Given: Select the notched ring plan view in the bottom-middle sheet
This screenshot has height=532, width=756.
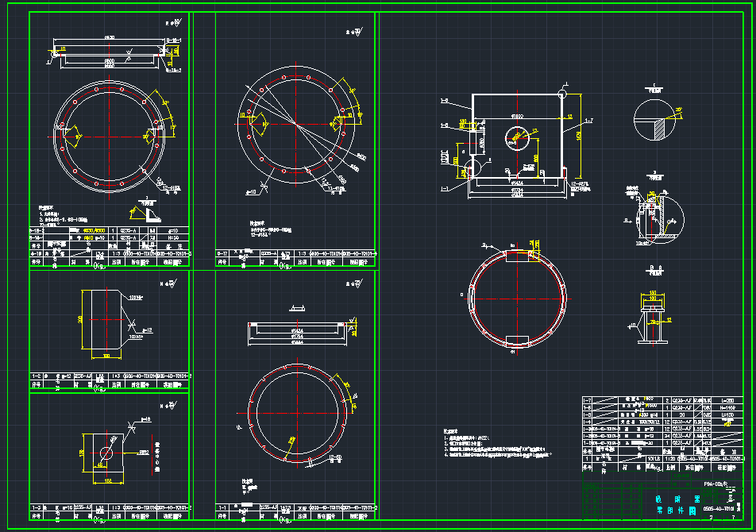Looking at the screenshot, I should click(x=298, y=414).
